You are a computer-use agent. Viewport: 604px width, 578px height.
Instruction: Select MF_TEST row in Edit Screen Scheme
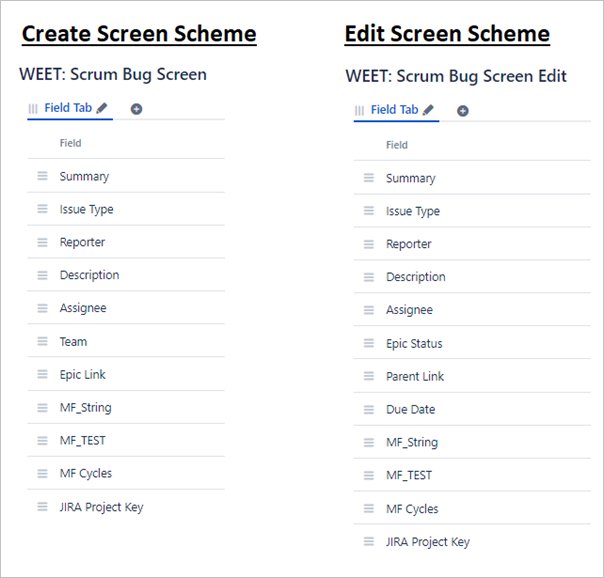coord(409,475)
